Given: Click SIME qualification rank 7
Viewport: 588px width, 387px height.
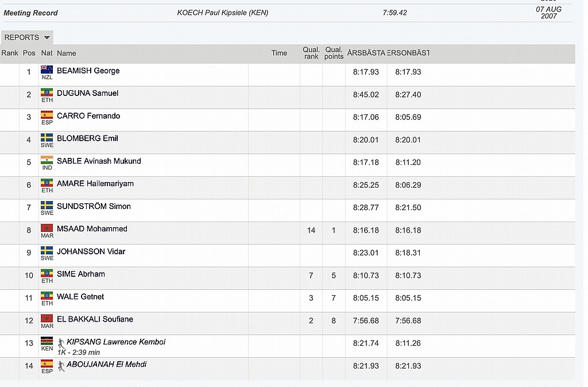Looking at the screenshot, I should point(311,276).
